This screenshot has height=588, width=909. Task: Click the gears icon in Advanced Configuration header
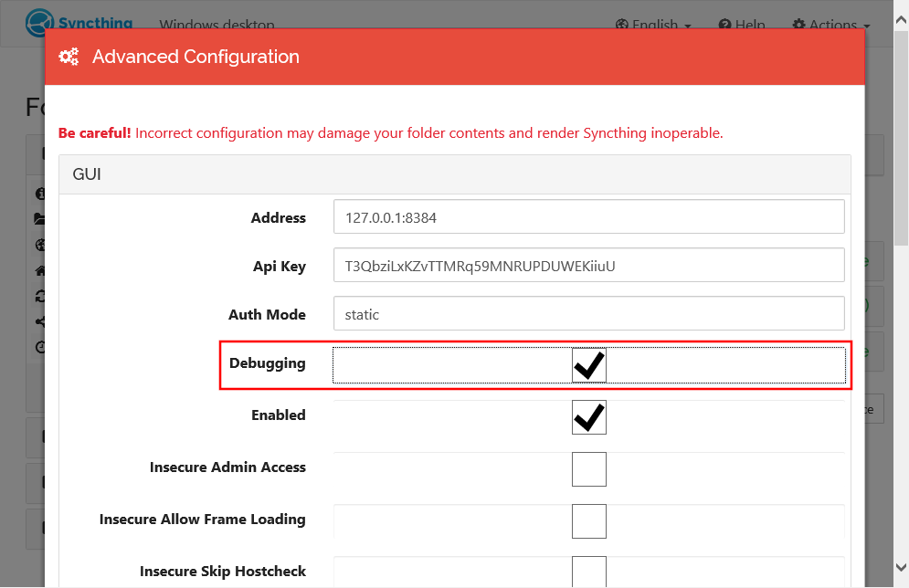69,57
